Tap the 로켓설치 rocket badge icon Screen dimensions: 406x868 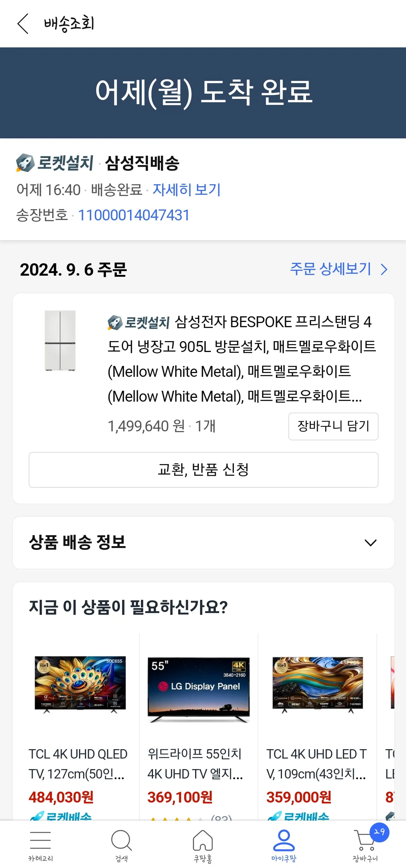tap(25, 163)
